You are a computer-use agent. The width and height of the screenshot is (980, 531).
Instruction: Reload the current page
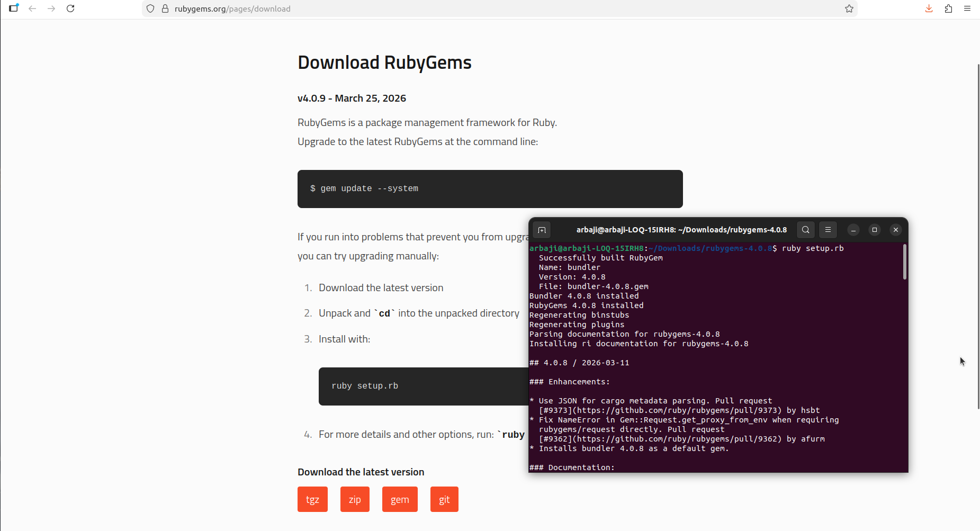(x=70, y=8)
